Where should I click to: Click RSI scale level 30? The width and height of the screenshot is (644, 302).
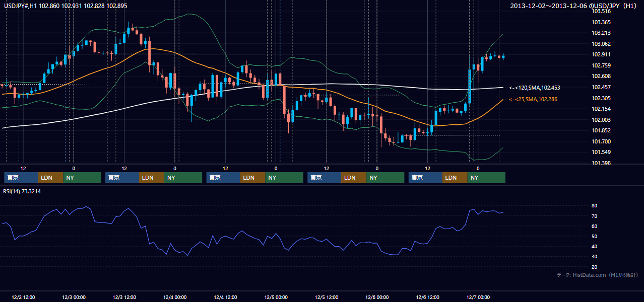coord(595,256)
